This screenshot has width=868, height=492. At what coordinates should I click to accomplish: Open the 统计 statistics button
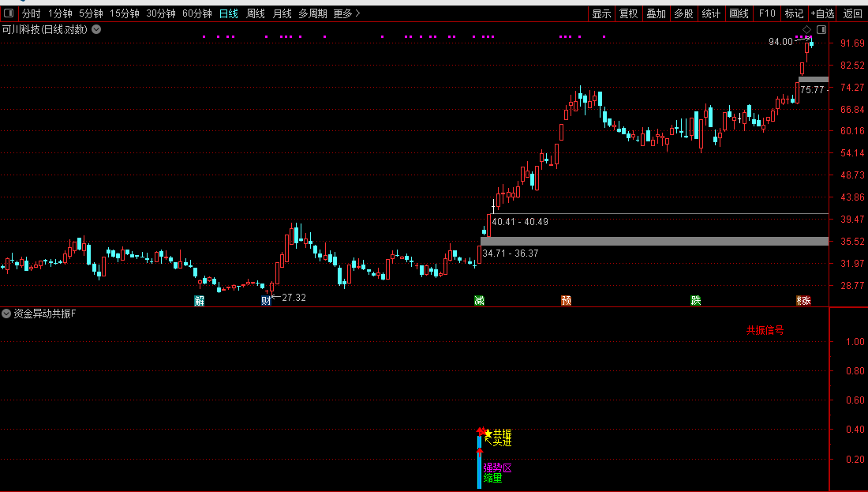(x=711, y=13)
